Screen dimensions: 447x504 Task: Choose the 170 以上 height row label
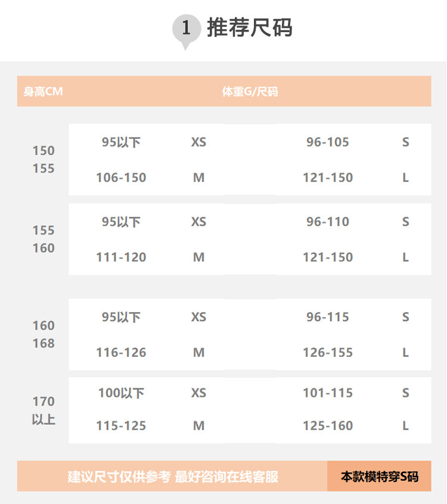(44, 410)
